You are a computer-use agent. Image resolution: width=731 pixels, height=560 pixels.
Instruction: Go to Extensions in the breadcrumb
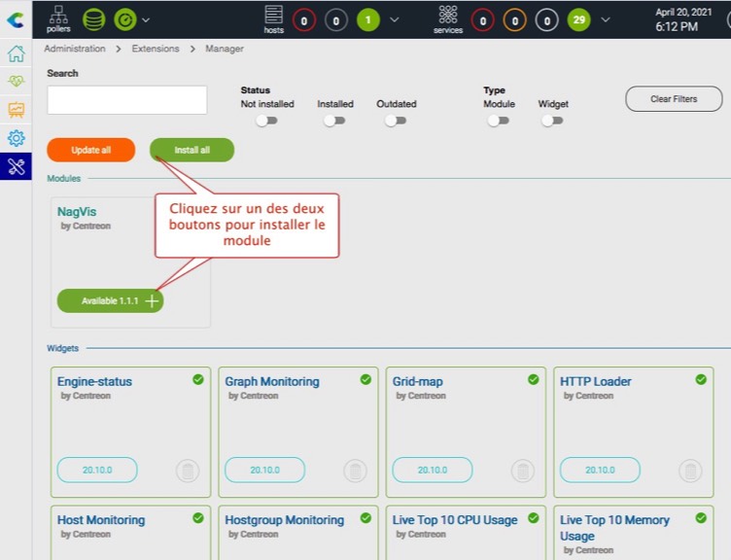(x=156, y=49)
